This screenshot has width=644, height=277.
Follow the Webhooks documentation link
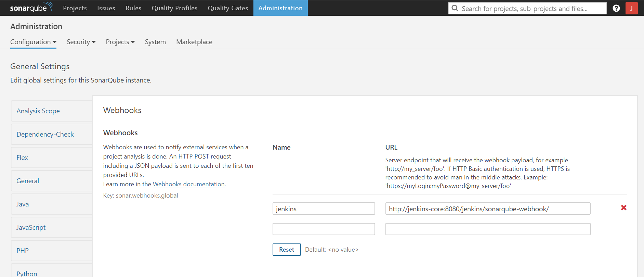(189, 184)
